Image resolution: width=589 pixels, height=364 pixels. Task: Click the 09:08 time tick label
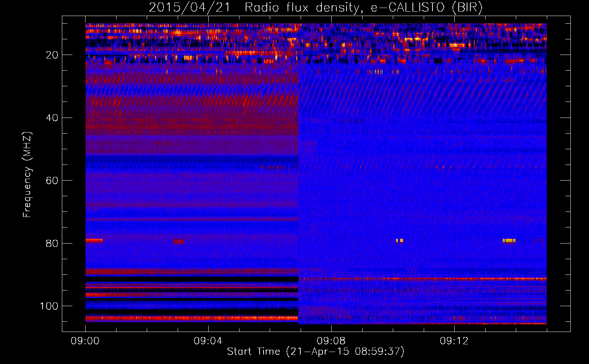tap(331, 341)
